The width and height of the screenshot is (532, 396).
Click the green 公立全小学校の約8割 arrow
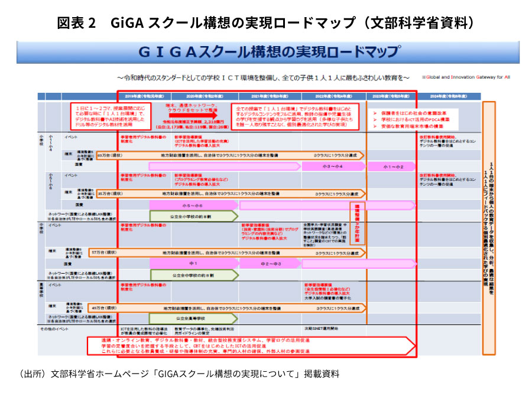pyautogui.click(x=193, y=216)
